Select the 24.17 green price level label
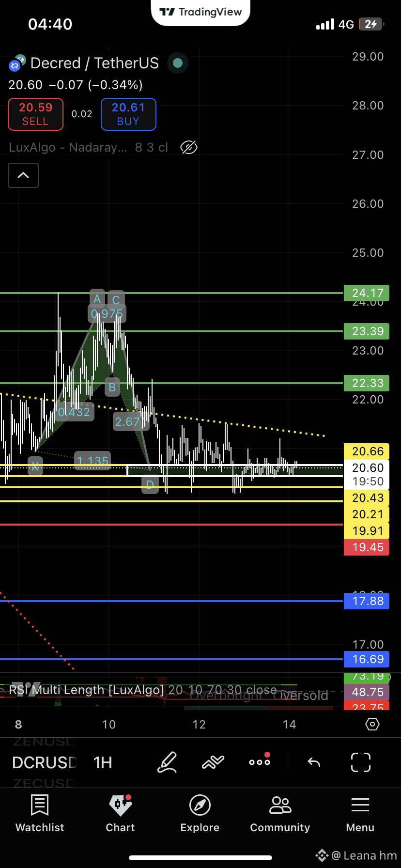Viewport: 401px width, 868px height. [367, 293]
